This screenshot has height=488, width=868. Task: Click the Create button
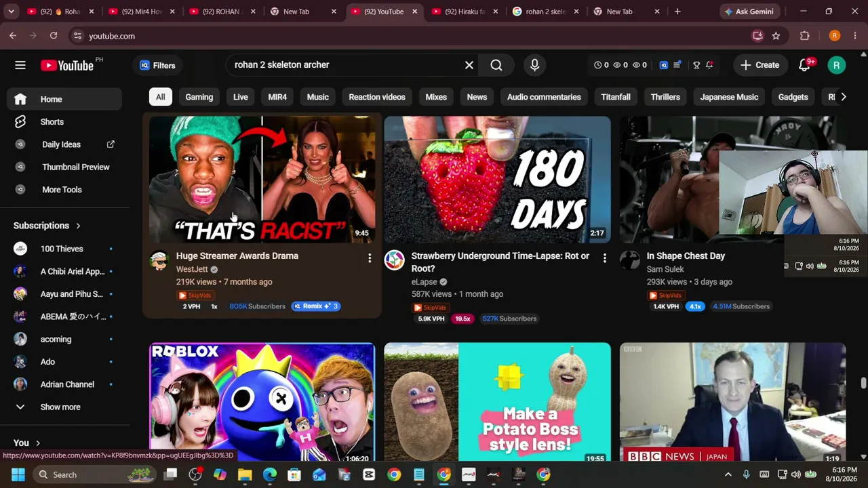tap(759, 65)
